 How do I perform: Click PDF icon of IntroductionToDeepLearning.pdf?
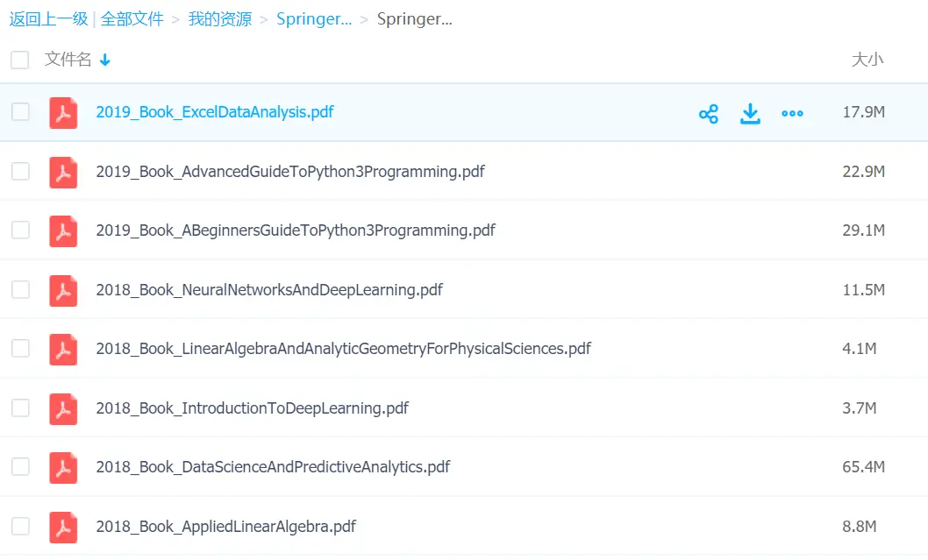(63, 408)
